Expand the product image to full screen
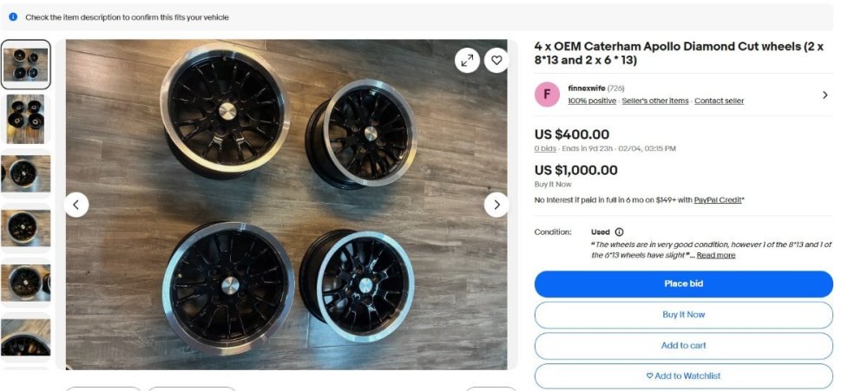868x391 pixels. click(467, 60)
